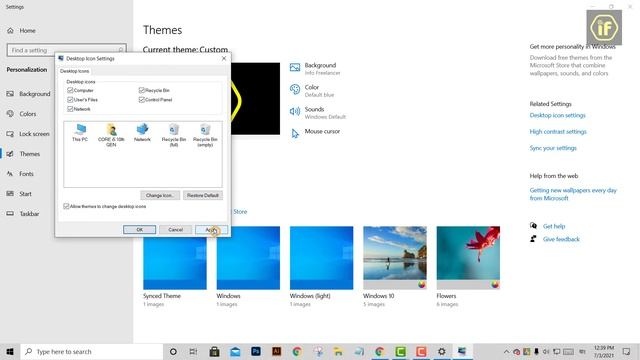Uncheck the User's Files checkbox
The height and width of the screenshot is (360, 640).
click(70, 100)
